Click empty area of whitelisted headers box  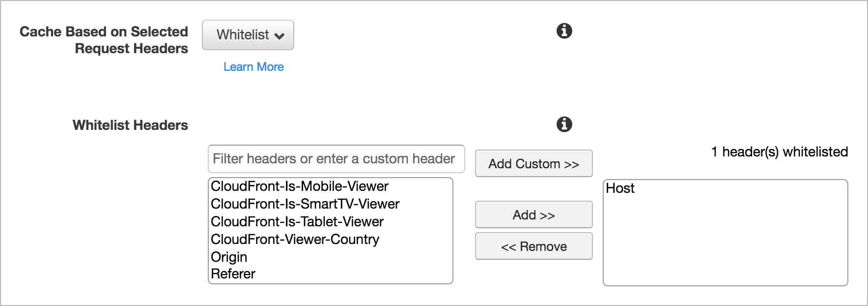725,241
